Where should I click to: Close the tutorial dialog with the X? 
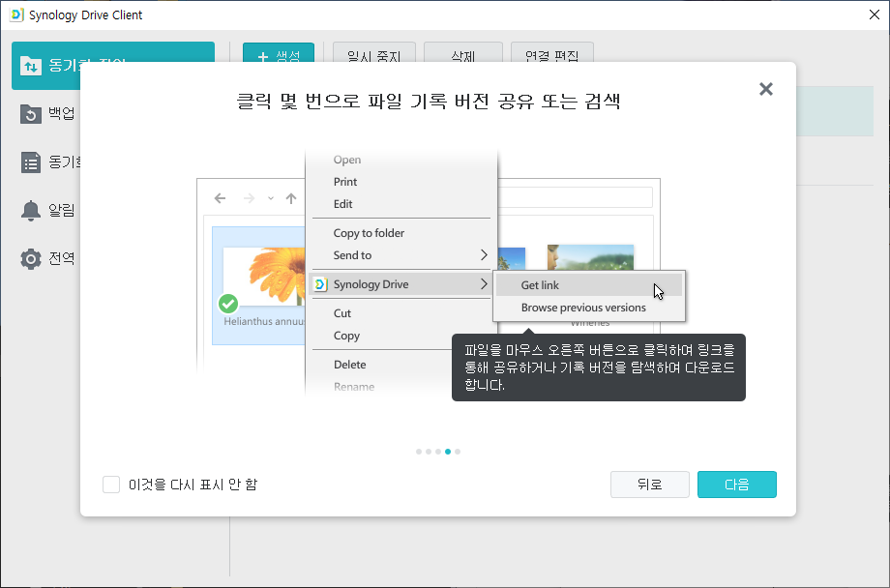coord(766,89)
